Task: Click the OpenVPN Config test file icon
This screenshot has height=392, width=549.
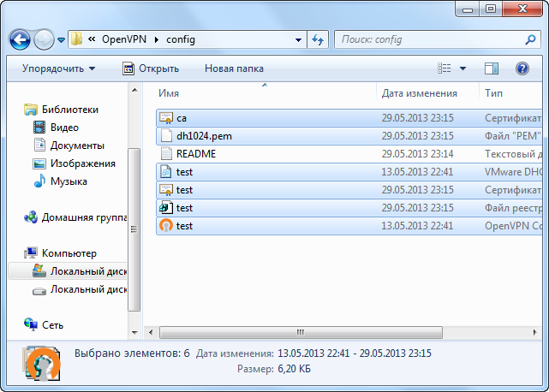Action: pos(166,226)
